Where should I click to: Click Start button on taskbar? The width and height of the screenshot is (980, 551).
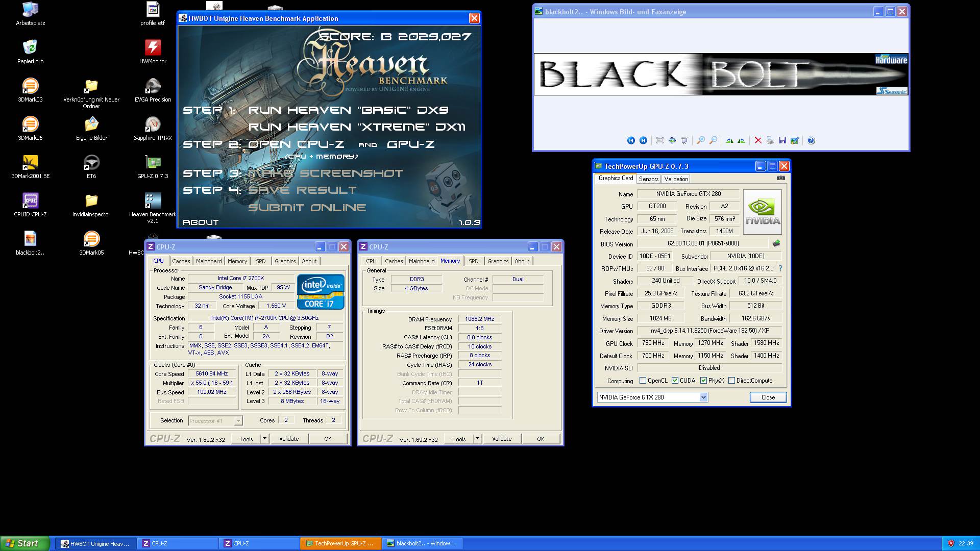[x=25, y=543]
